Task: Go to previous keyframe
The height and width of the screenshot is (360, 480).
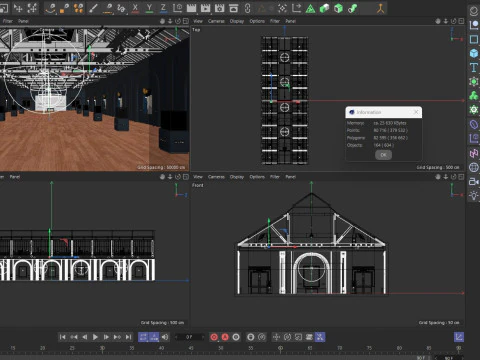Action: (74, 337)
